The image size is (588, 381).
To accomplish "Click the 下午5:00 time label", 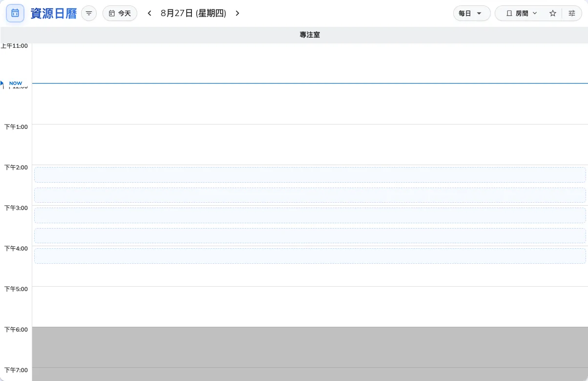I will coord(16,289).
